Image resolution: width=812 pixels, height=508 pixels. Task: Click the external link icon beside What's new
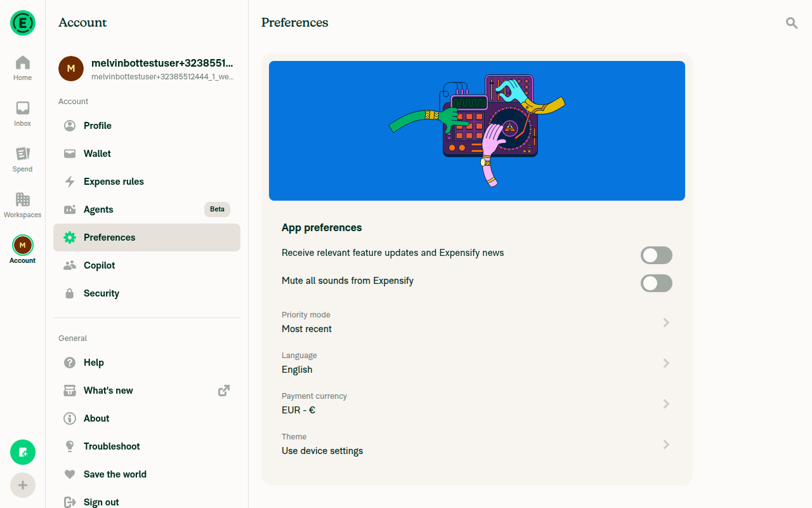(x=224, y=391)
